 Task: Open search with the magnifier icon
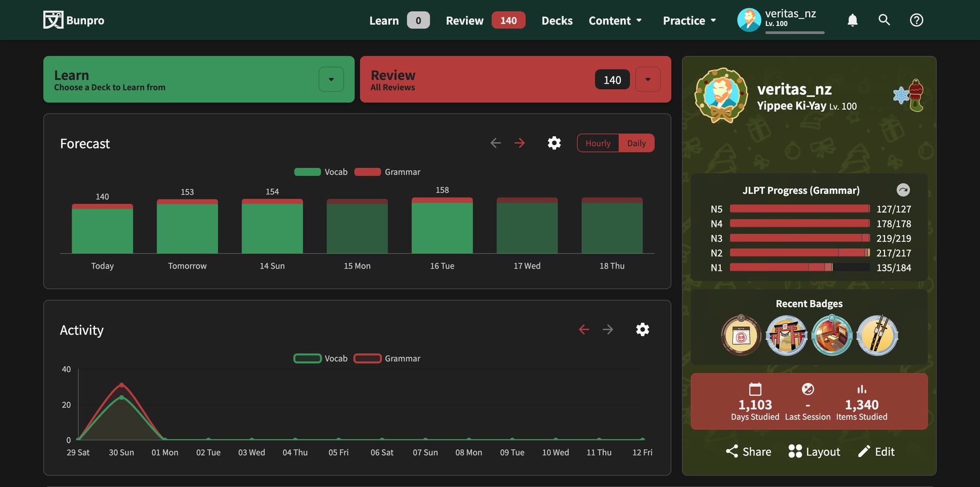pyautogui.click(x=884, y=20)
